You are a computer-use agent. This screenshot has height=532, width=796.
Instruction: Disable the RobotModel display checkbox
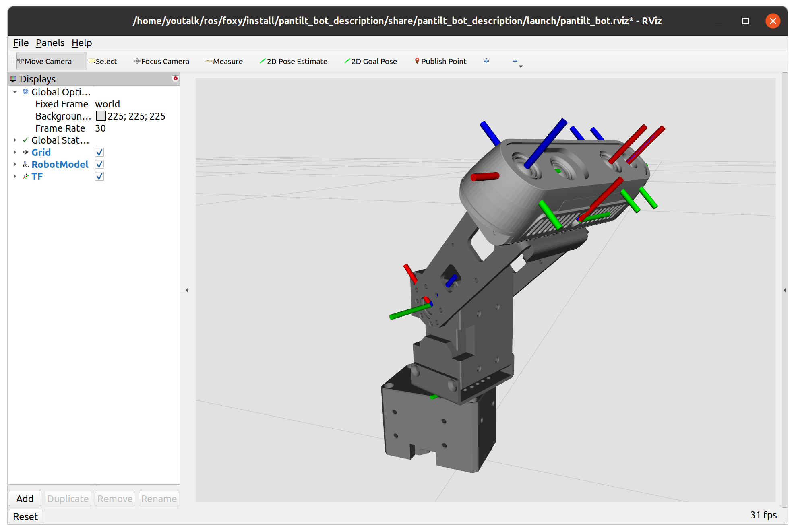pyautogui.click(x=99, y=164)
